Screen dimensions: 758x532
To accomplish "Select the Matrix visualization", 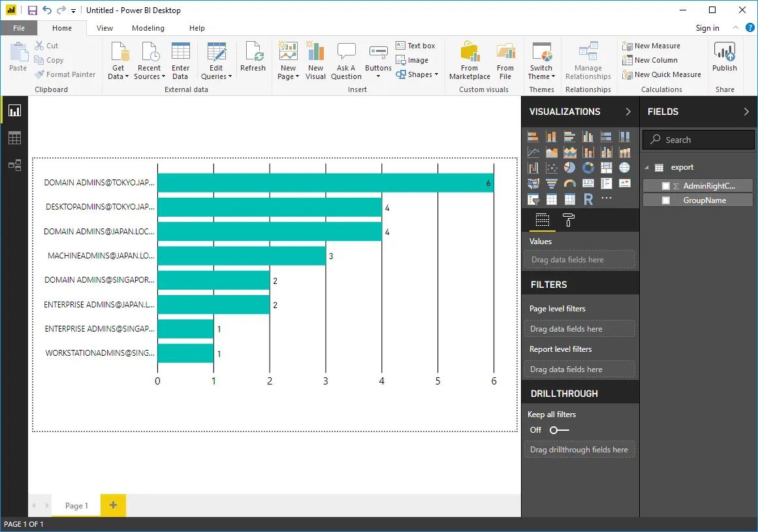I will click(569, 199).
